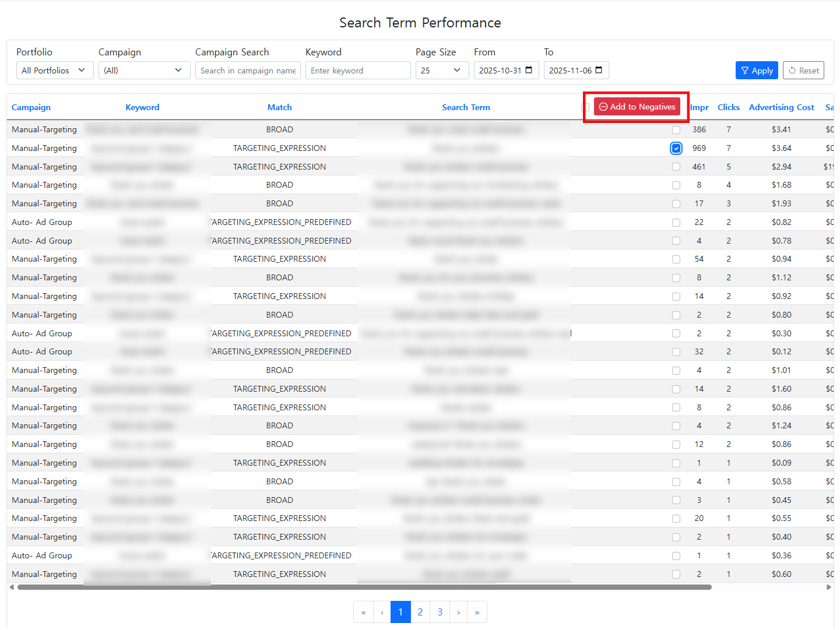Click the red Add to Negatives button
This screenshot has width=840, height=630.
pos(637,107)
